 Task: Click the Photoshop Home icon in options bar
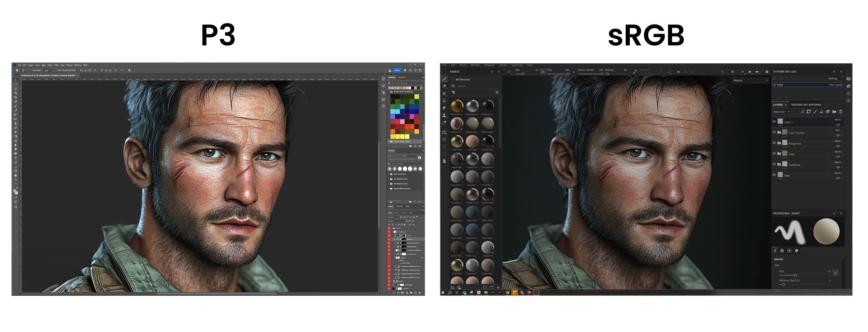tap(17, 70)
